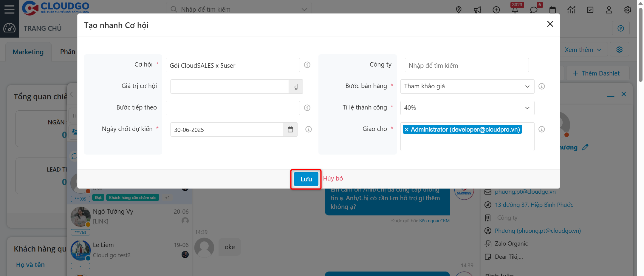644x276 pixels.
Task: Switch to the Marketing tab
Action: click(28, 52)
